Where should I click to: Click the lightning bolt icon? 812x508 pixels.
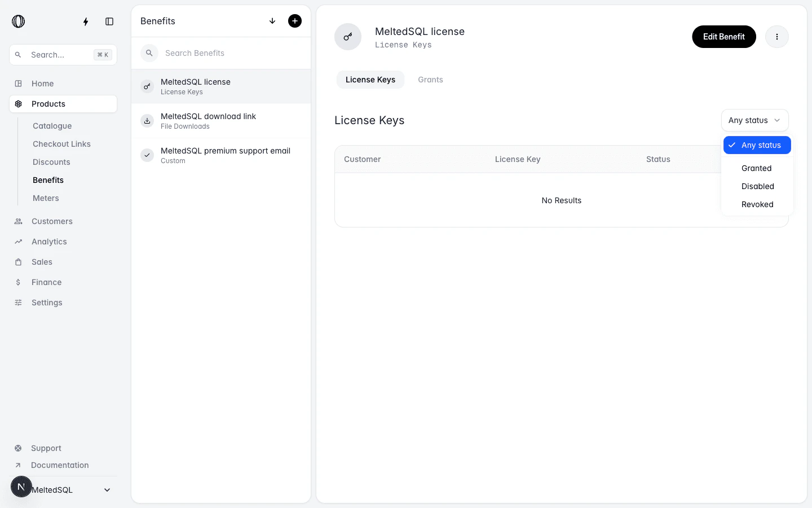[86, 21]
